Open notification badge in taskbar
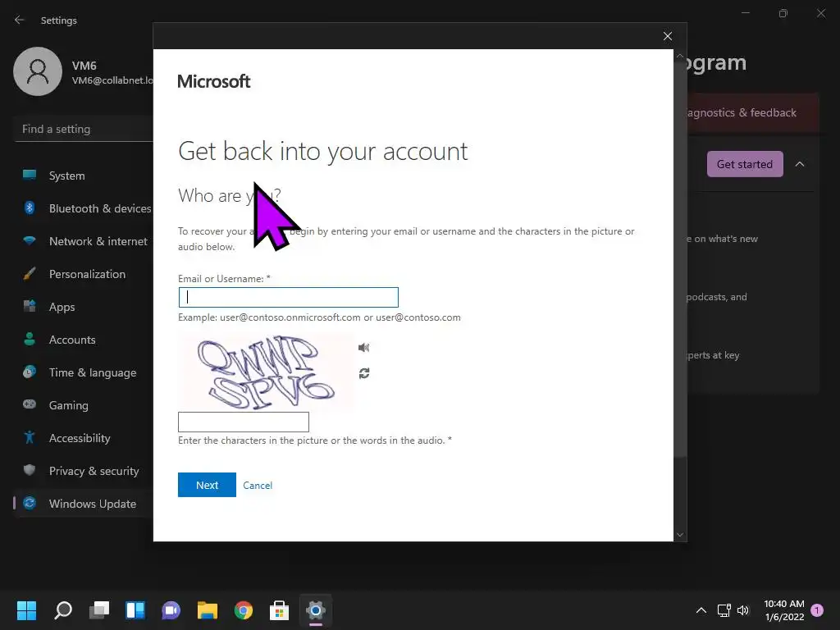This screenshot has width=840, height=630. tap(817, 609)
